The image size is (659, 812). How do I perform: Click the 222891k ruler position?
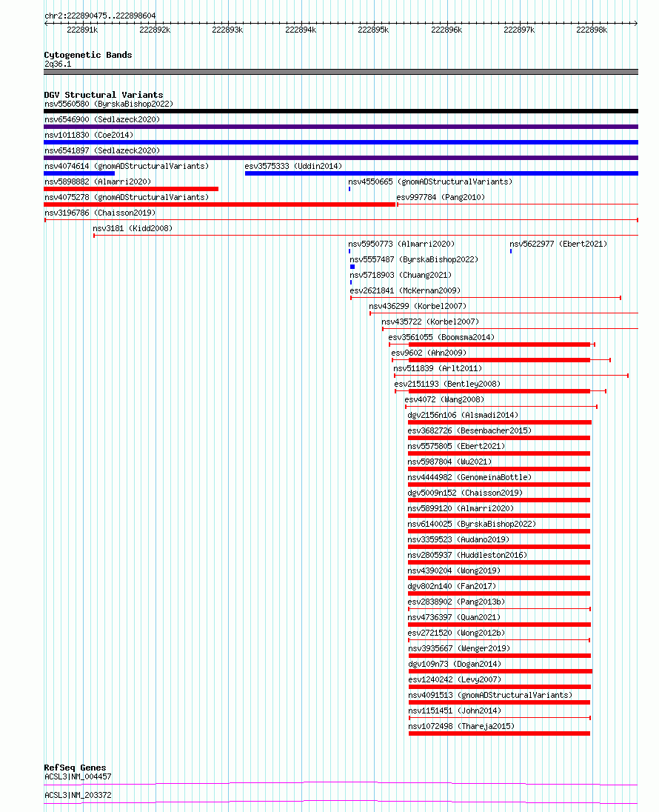82,30
